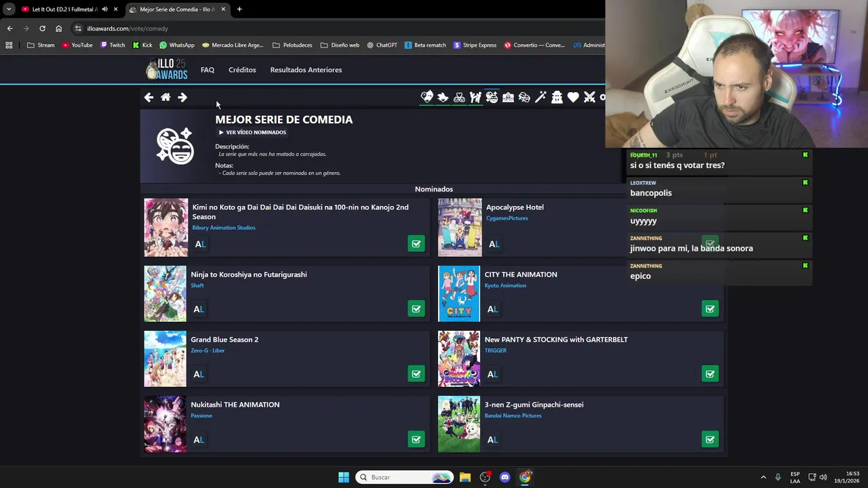Click the Illo Awards 25 logo

[x=167, y=69]
